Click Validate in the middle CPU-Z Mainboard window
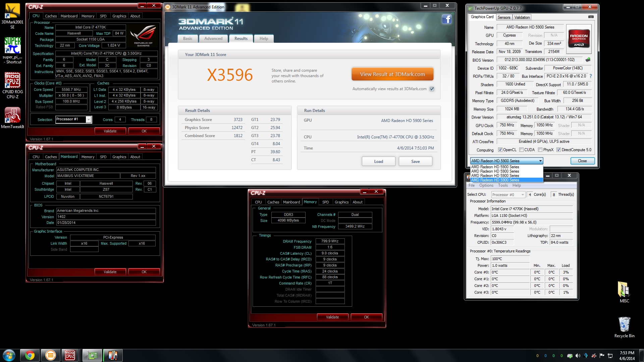The height and width of the screenshot is (362, 644). pos(110,272)
